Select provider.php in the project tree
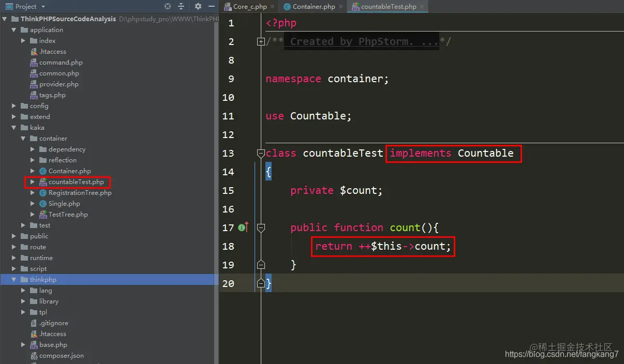The width and height of the screenshot is (624, 364). 58,84
